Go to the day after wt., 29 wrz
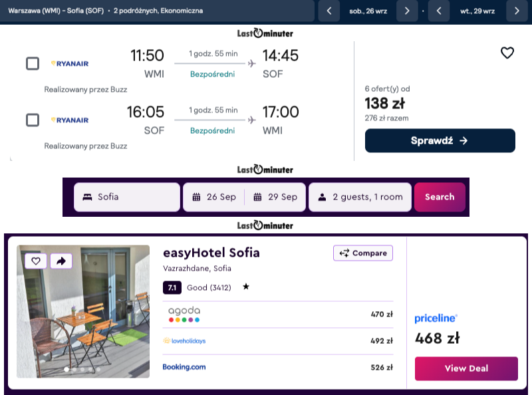The image size is (532, 395). pos(517,11)
